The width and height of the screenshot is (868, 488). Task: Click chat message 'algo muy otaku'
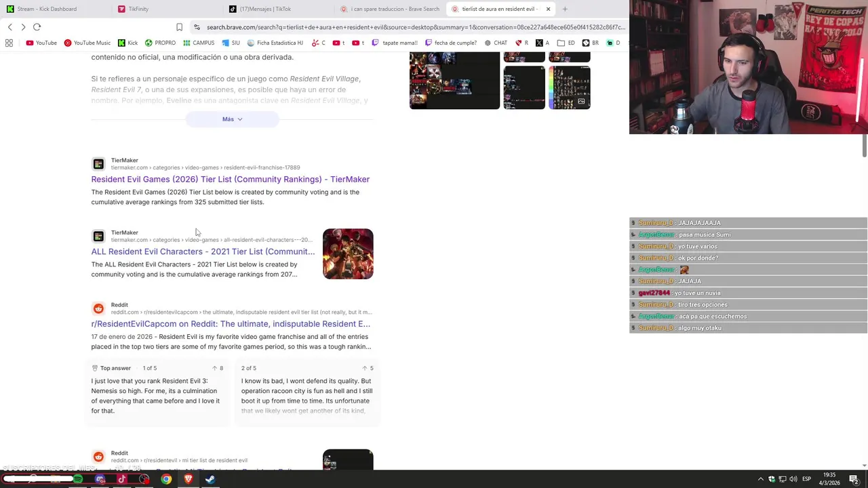coord(699,328)
